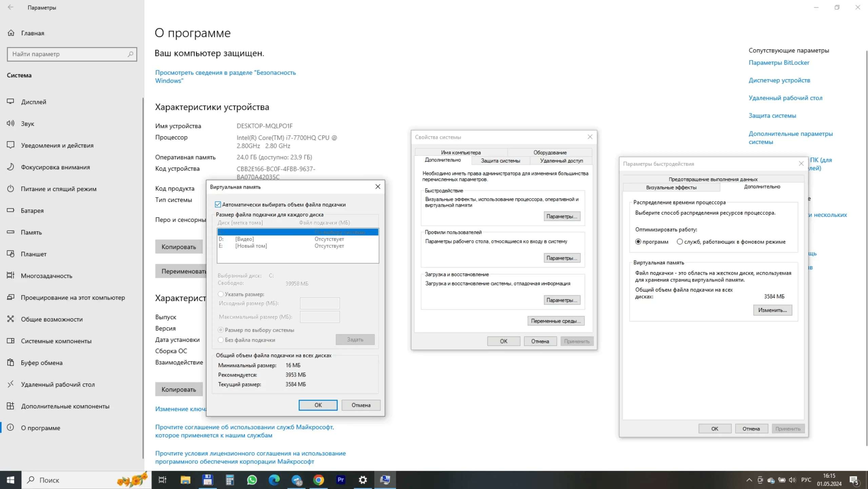
Task: Open Adobe Premiere Pro taskbar icon
Action: click(340, 480)
